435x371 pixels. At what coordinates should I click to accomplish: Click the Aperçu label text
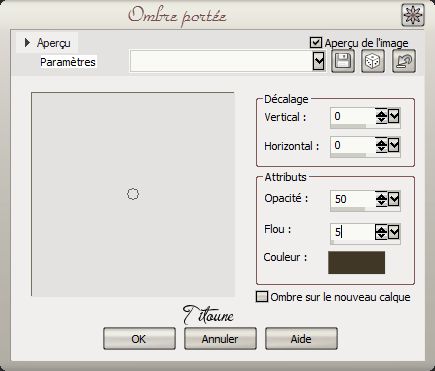coord(54,43)
